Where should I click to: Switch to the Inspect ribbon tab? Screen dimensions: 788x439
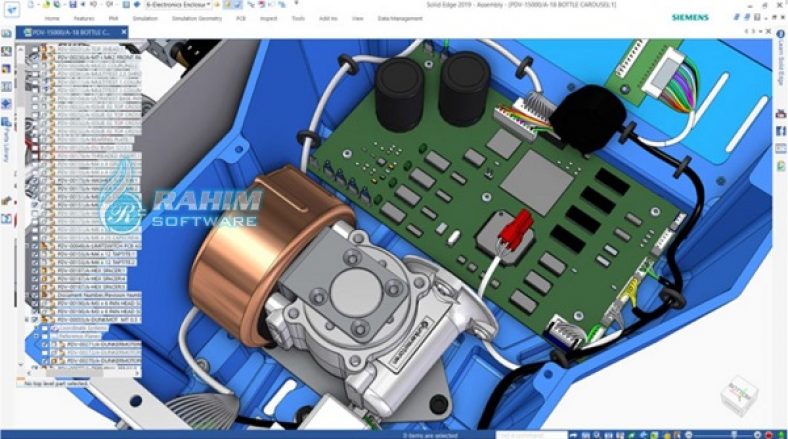pyautogui.click(x=268, y=19)
